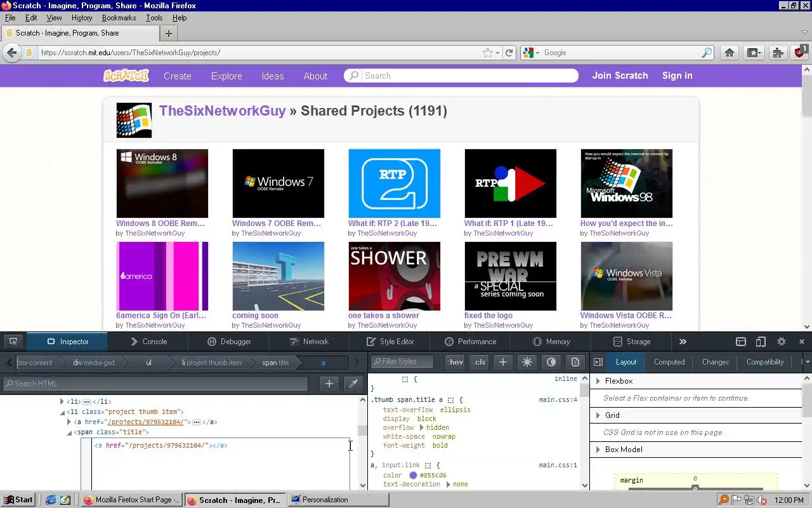812x508 pixels.
Task: Open main.css:4 source link
Action: 558,400
